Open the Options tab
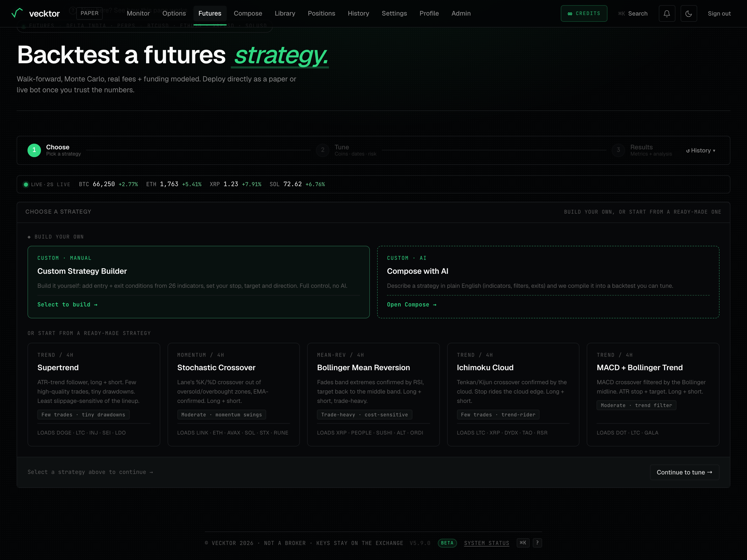Image resolution: width=747 pixels, height=560 pixels. 174,13
